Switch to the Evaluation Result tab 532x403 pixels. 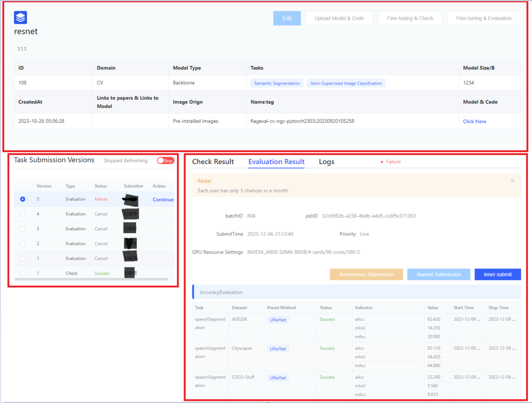(x=276, y=162)
